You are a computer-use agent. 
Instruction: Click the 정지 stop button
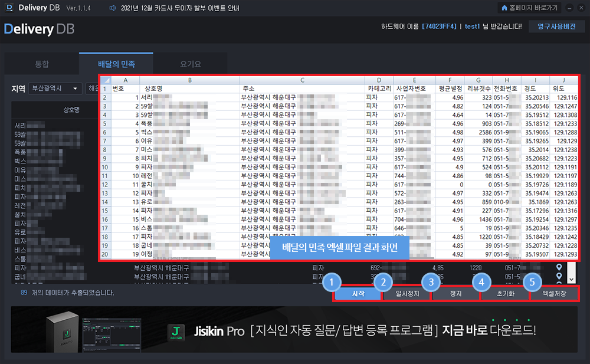(x=455, y=293)
